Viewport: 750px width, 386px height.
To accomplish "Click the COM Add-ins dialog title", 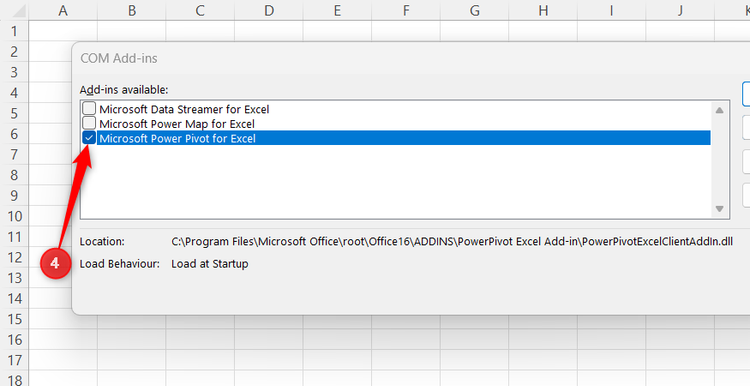I will click(x=119, y=58).
